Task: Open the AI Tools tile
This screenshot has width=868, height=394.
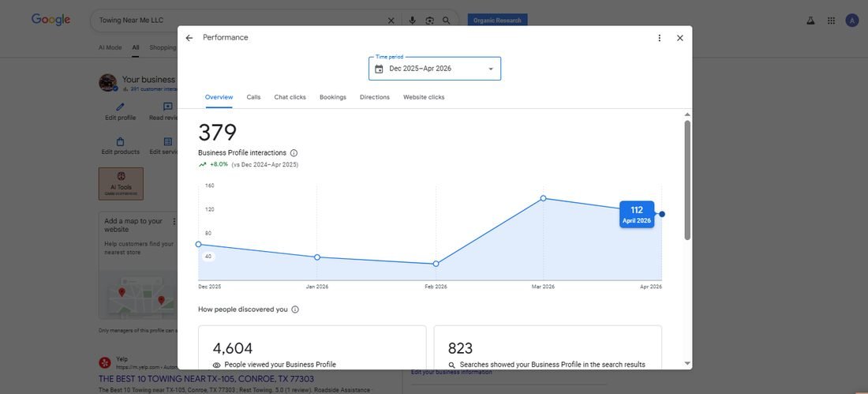Action: click(121, 183)
